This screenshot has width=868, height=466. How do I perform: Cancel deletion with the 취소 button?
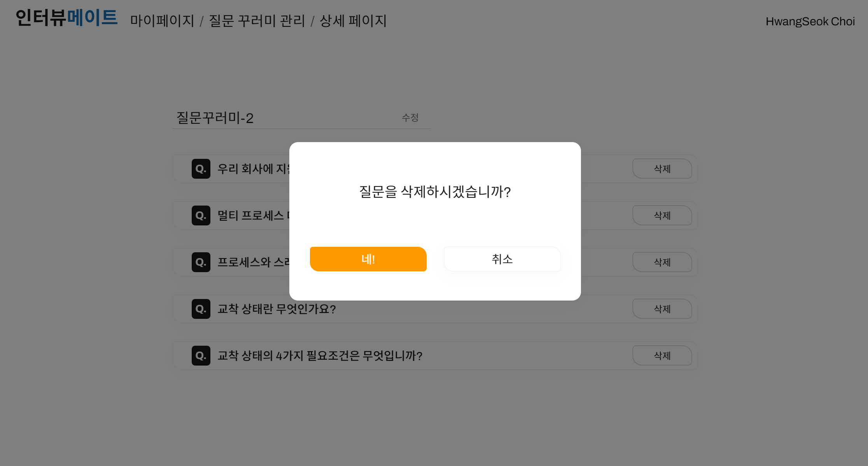pos(502,259)
